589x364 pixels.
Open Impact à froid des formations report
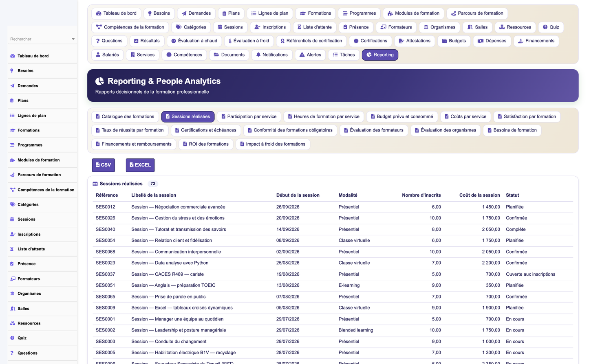(x=273, y=144)
